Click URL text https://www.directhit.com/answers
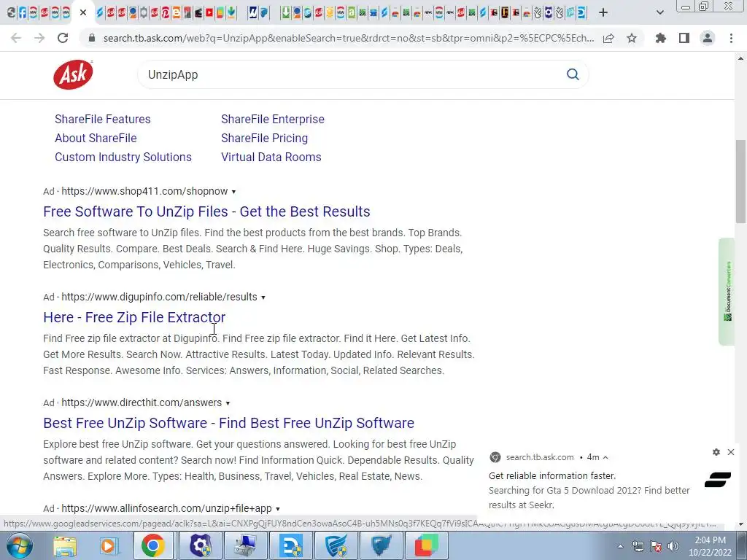 (142, 402)
